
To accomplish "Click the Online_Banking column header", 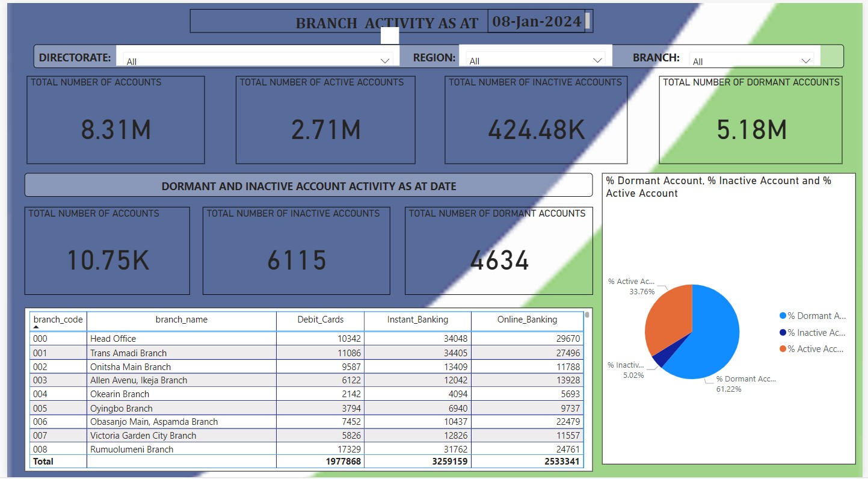I will point(526,320).
